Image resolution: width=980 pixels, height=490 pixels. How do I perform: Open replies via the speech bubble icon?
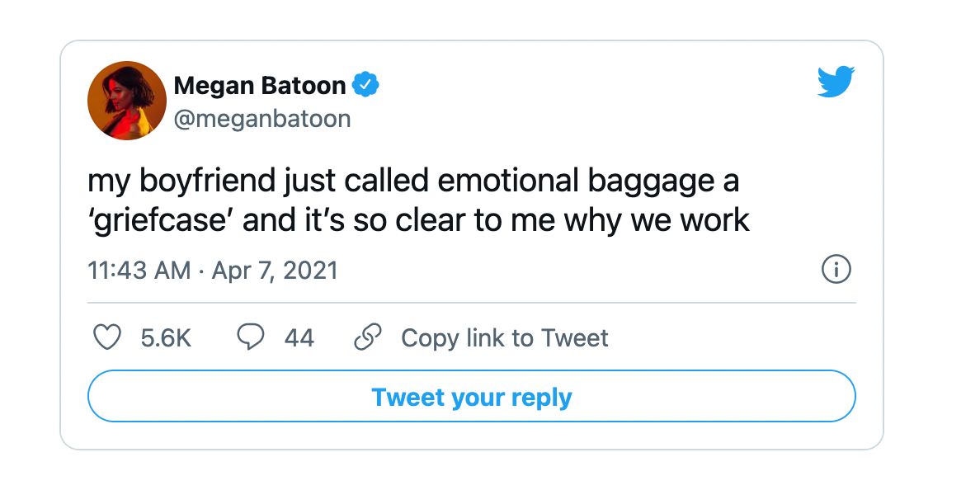[x=251, y=337]
